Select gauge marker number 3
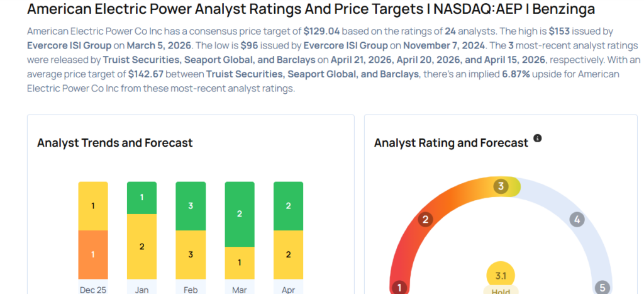644x294 pixels. (x=501, y=186)
